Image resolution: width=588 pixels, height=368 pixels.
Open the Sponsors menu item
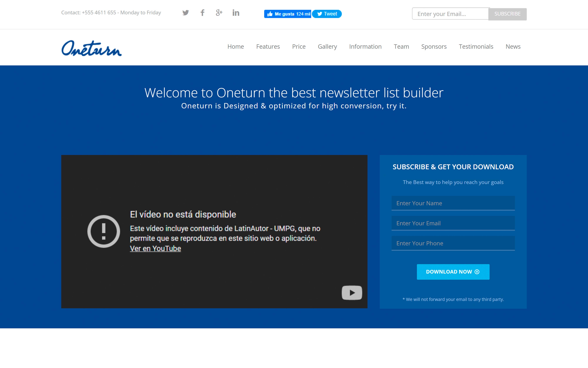[x=434, y=47]
